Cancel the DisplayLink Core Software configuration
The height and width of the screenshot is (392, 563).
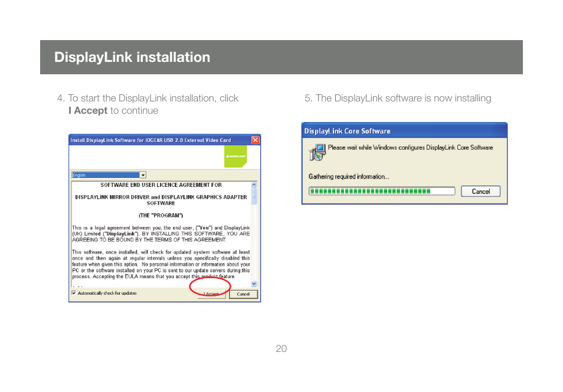pyautogui.click(x=480, y=191)
